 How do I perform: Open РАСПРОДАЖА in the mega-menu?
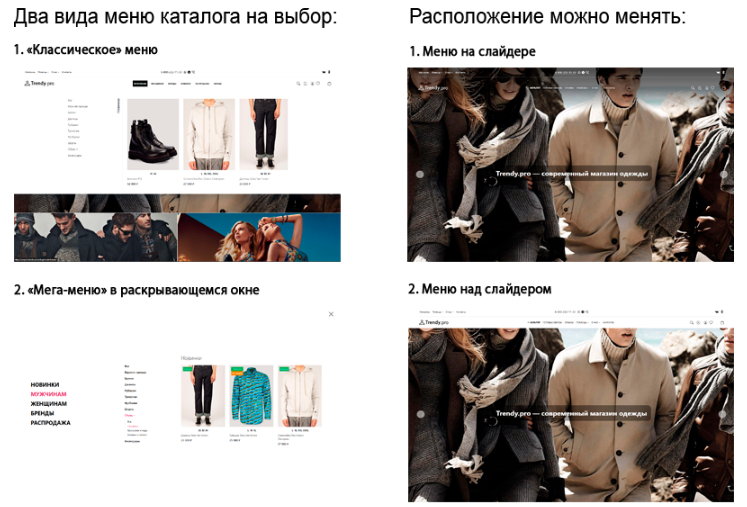pos(50,423)
